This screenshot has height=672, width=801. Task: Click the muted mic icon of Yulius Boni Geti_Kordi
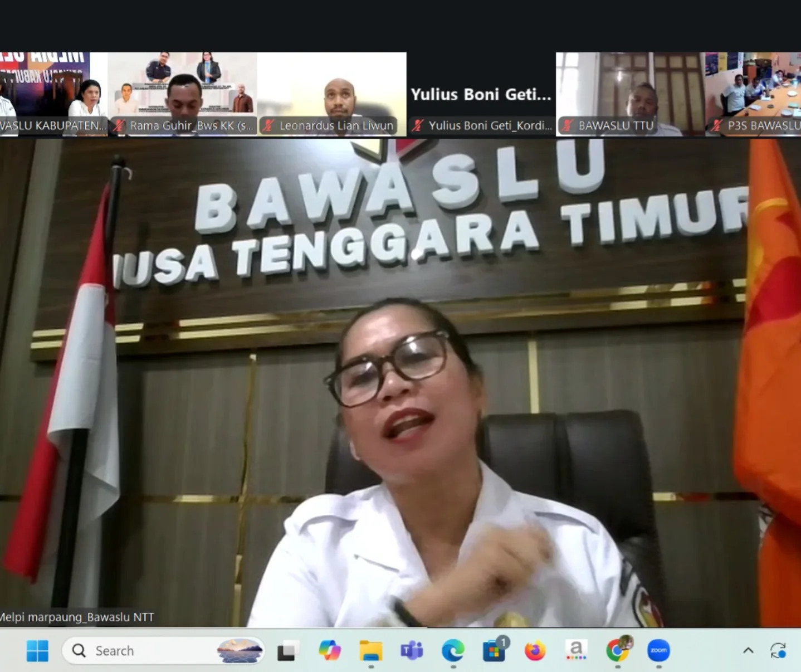click(418, 126)
